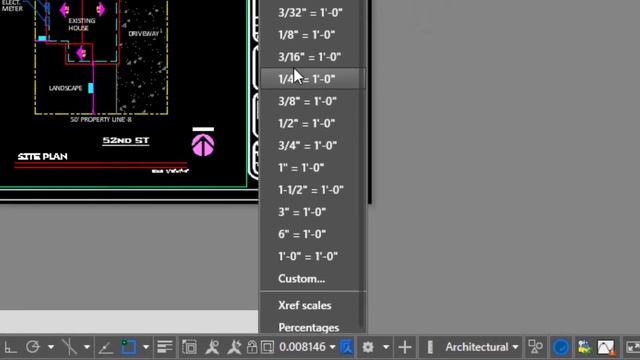Click Clean Screen icon at far right

click(x=632, y=347)
